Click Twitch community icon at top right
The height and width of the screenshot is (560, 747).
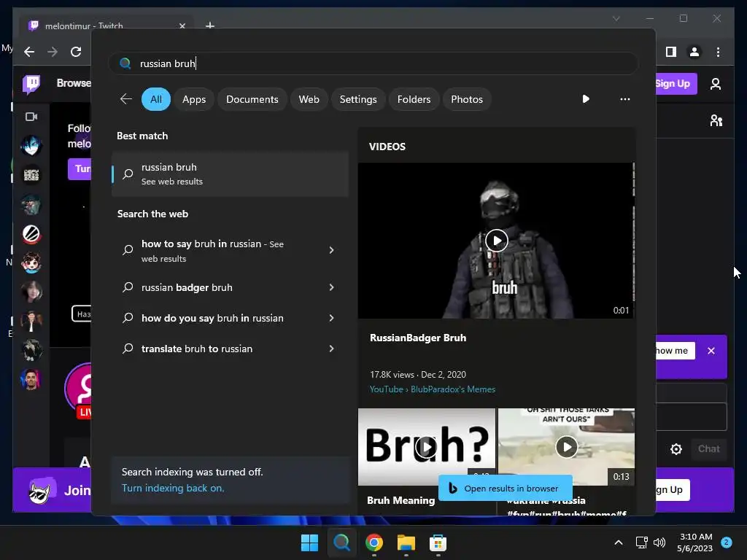coord(716,120)
